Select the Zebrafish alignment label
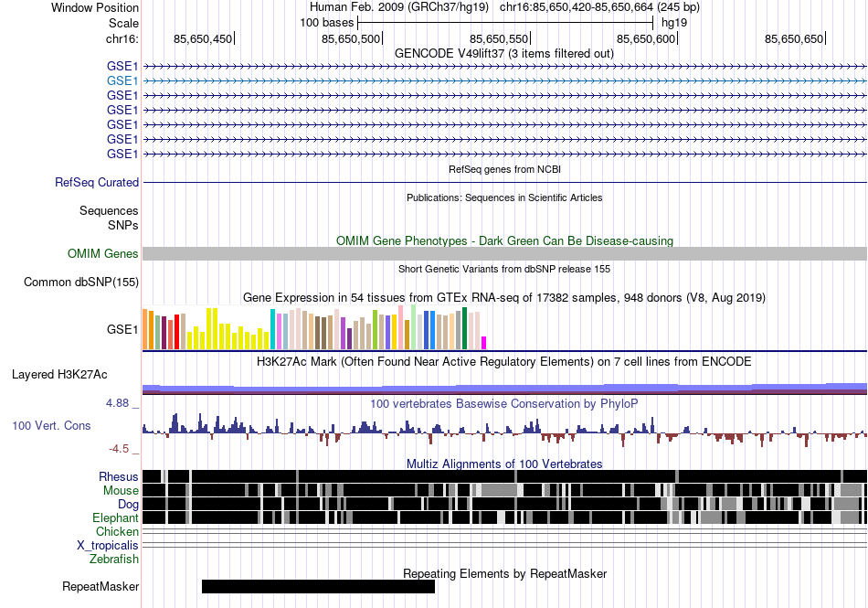The image size is (868, 608). point(114,560)
